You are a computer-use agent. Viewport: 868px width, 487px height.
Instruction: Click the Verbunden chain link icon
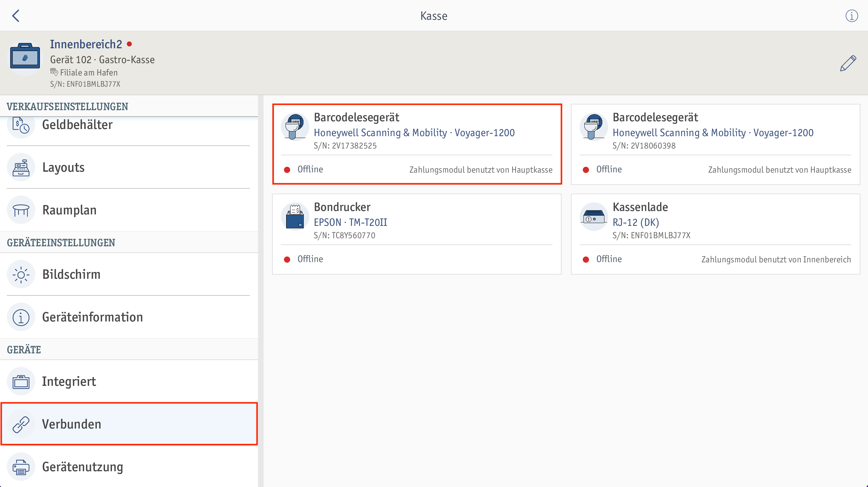click(21, 425)
